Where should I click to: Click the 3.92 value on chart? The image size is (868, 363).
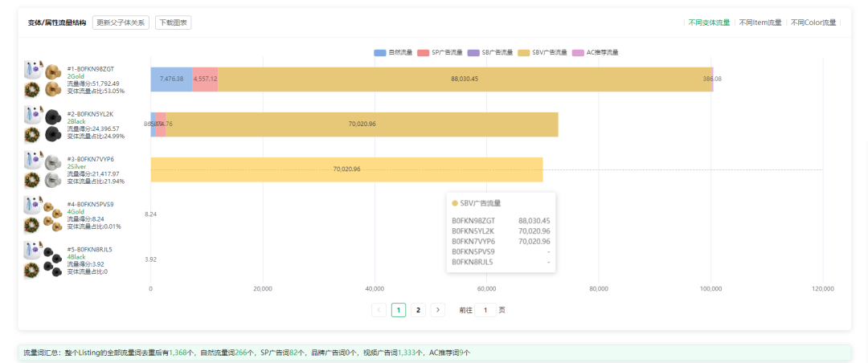[x=150, y=259]
